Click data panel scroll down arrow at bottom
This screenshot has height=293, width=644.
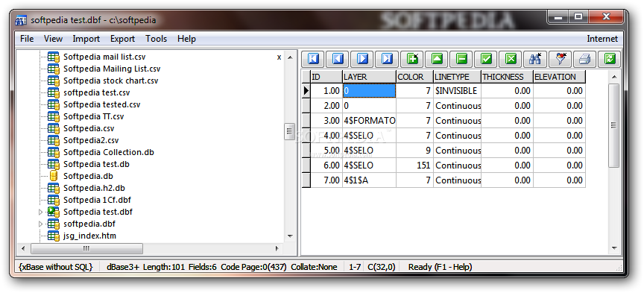point(614,248)
